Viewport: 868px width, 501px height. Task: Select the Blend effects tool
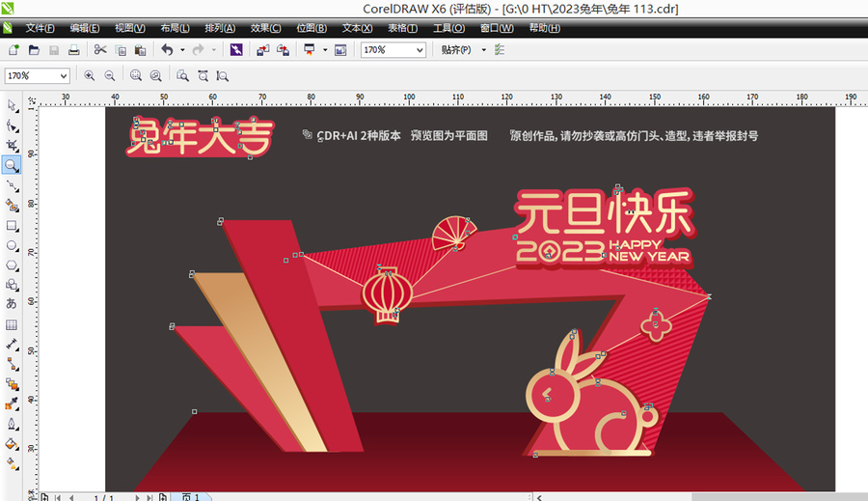coord(12,384)
